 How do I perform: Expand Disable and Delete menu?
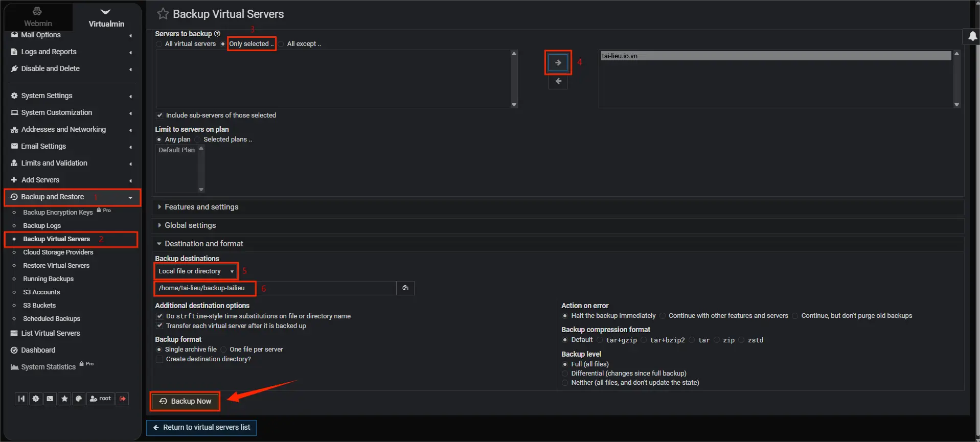(x=72, y=68)
